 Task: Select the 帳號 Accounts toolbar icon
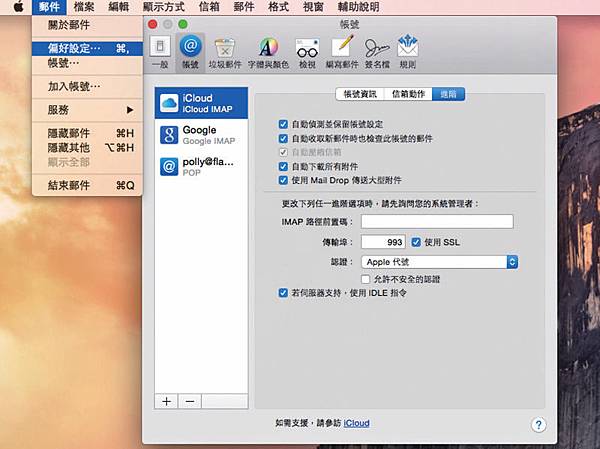(x=190, y=53)
